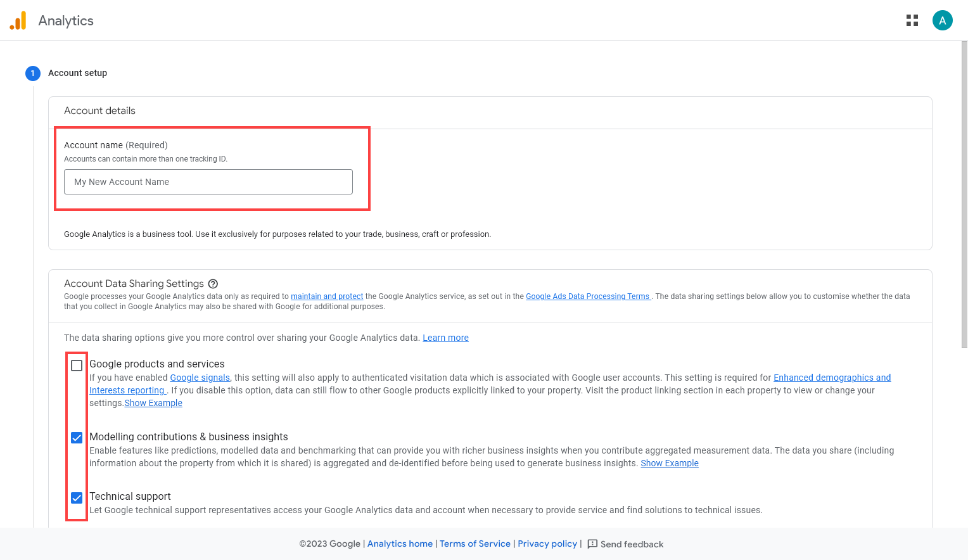Click the step 1 Account setup badge
This screenshot has width=968, height=560.
32,73
